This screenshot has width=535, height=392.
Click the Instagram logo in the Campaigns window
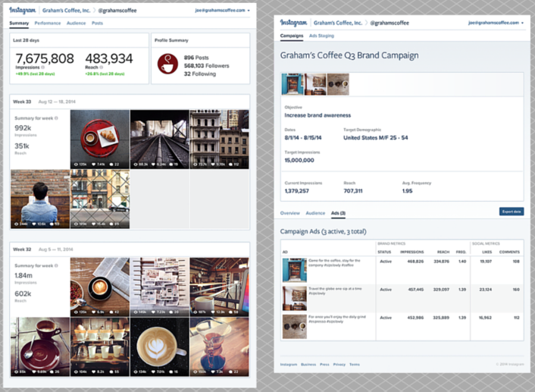tap(293, 23)
